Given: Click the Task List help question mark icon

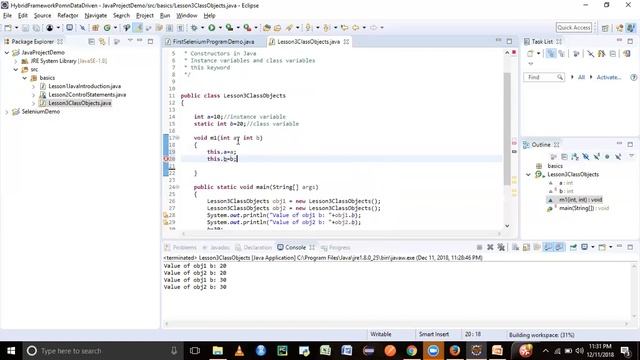Looking at the screenshot, I should (x=633, y=77).
